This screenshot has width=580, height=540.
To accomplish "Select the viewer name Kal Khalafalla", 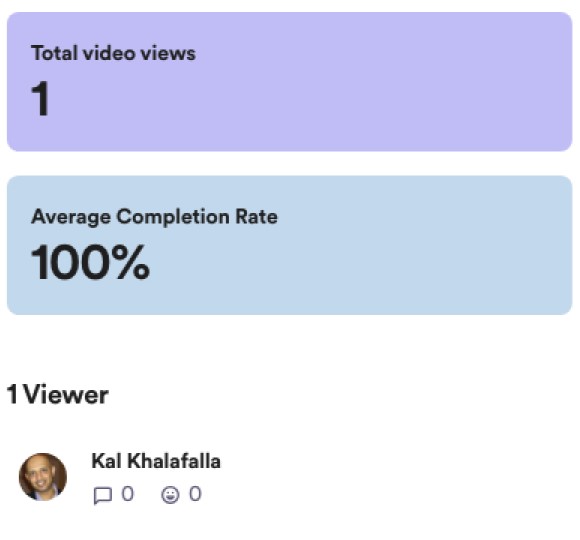I will coord(156,461).
